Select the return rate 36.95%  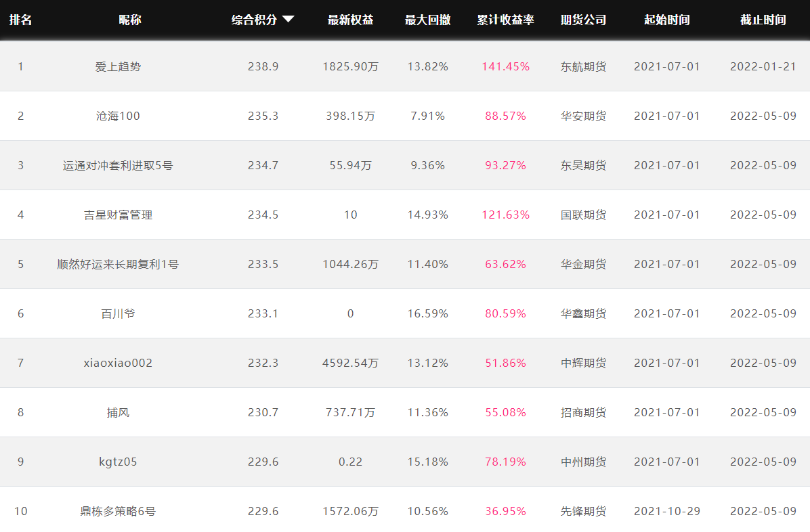pyautogui.click(x=505, y=511)
